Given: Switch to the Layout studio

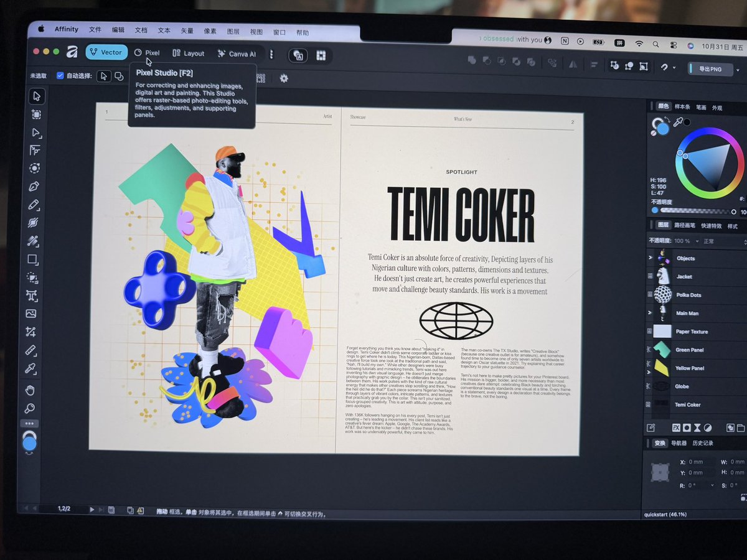Looking at the screenshot, I should (189, 54).
